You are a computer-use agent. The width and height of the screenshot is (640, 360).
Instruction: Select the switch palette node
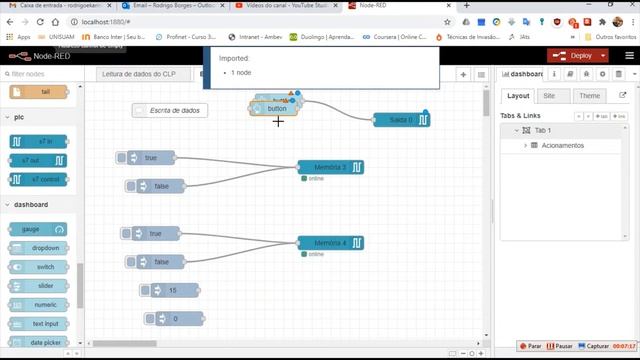point(38,267)
